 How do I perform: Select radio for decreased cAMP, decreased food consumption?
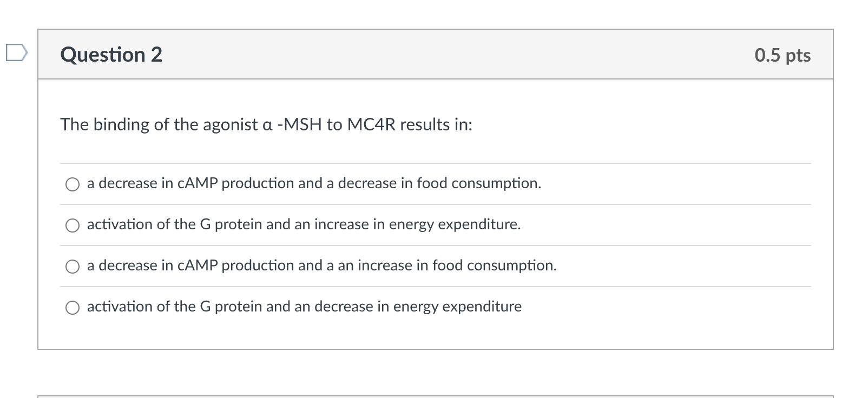73,184
